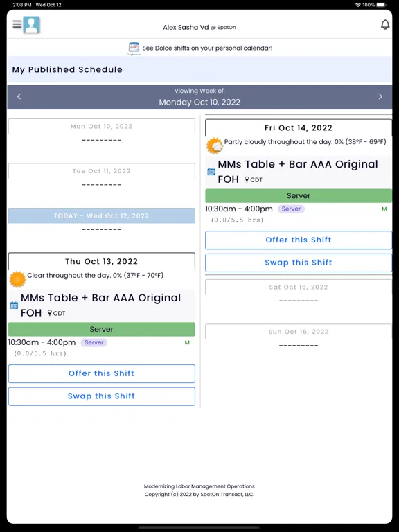The height and width of the screenshot is (532, 399).
Task: Tap calendar icon beside Thursday's MMs Table shift
Action: point(14,305)
